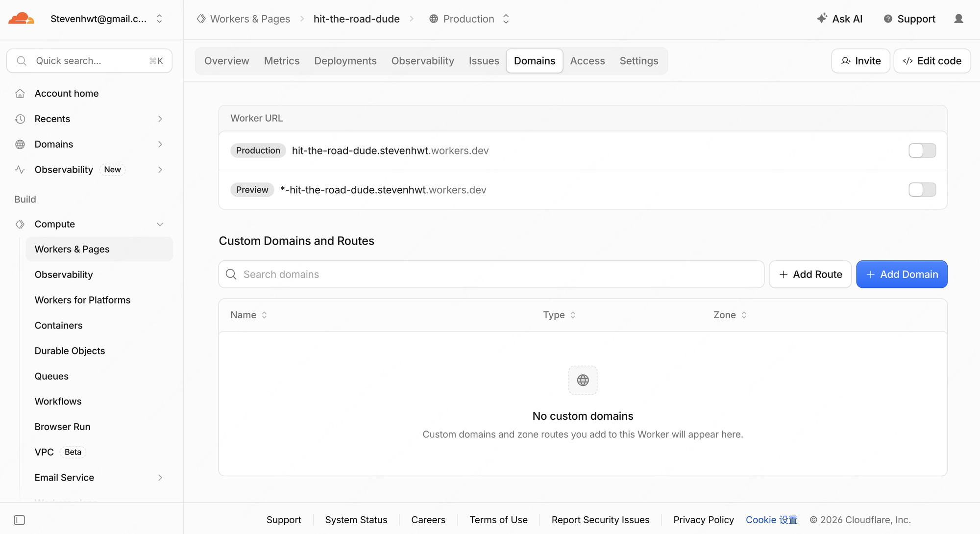Open Workflows in sidebar
980x534 pixels.
click(99, 401)
